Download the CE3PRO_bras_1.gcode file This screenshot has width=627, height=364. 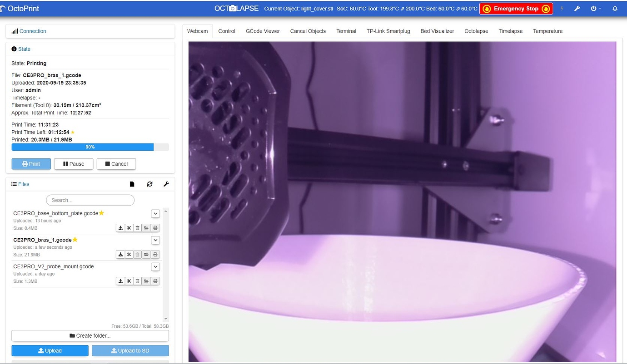[120, 254]
